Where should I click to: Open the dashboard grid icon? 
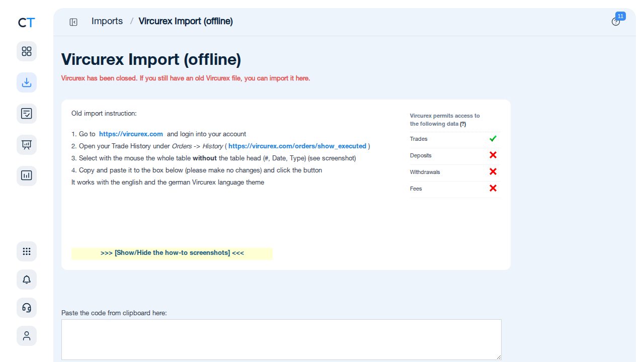point(27,51)
